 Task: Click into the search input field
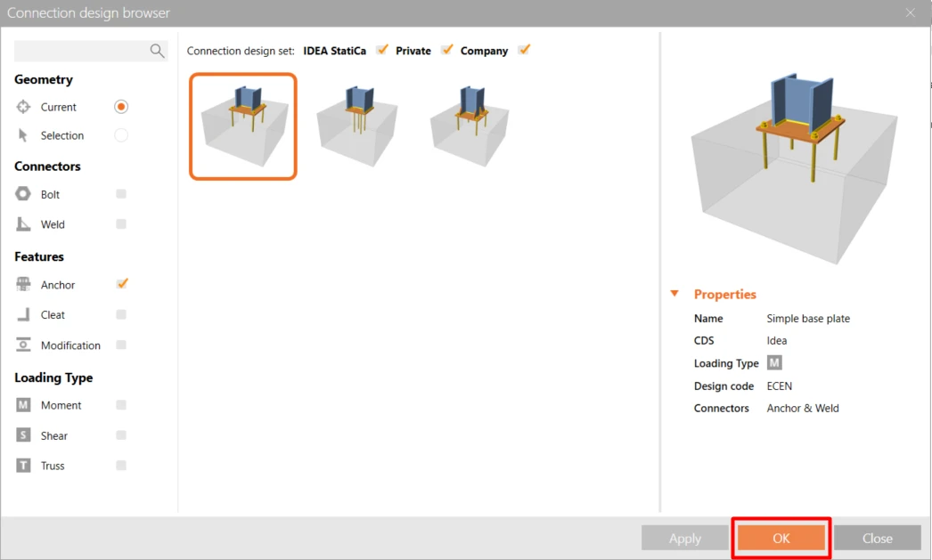81,51
